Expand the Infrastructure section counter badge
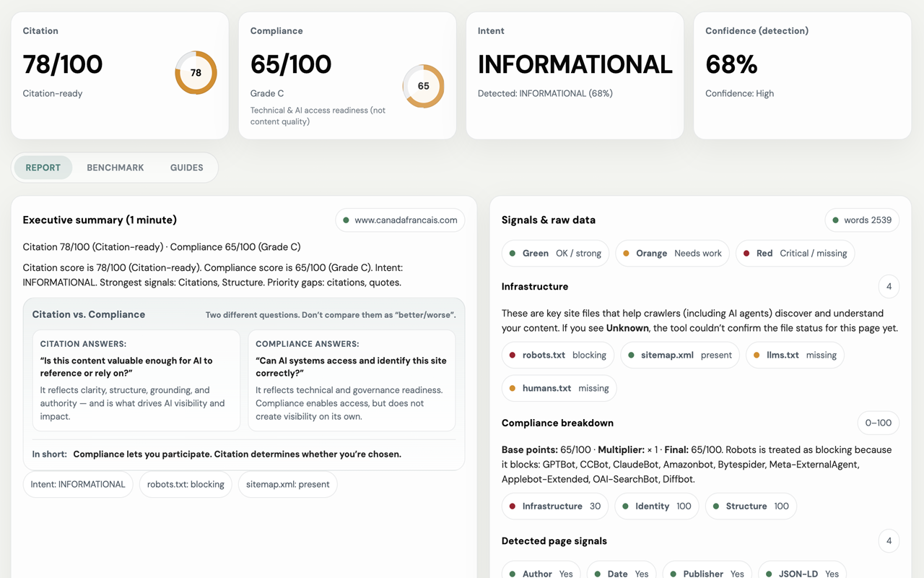The height and width of the screenshot is (578, 924). [889, 286]
